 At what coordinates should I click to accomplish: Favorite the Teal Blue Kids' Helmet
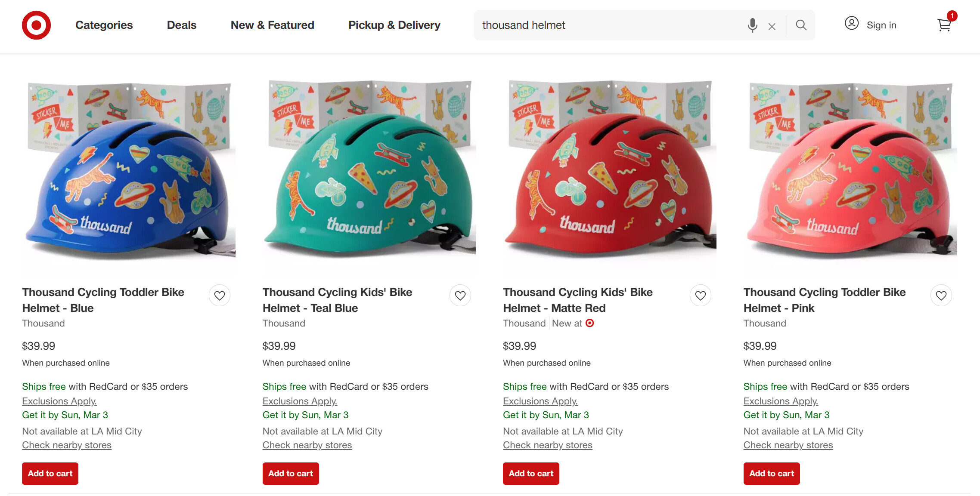click(460, 296)
